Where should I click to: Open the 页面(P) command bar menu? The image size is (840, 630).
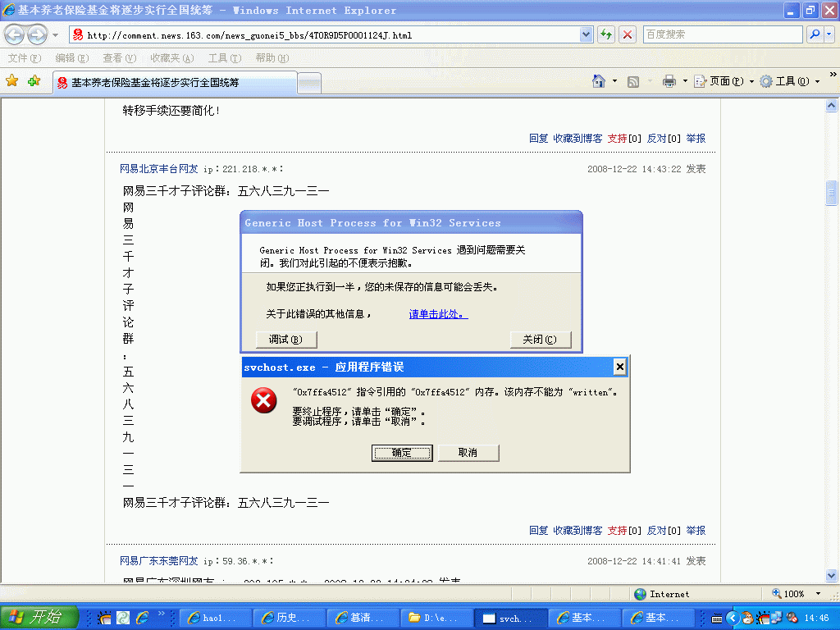point(724,81)
